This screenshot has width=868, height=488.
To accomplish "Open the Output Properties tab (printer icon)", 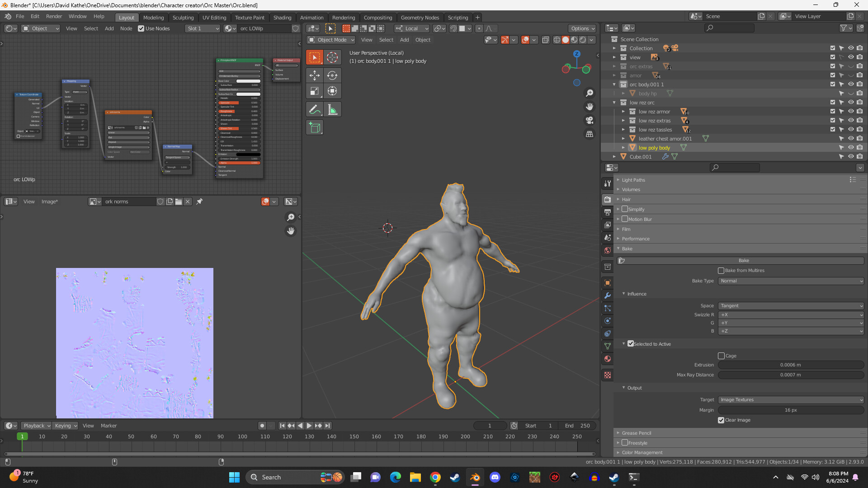I will coord(607,211).
